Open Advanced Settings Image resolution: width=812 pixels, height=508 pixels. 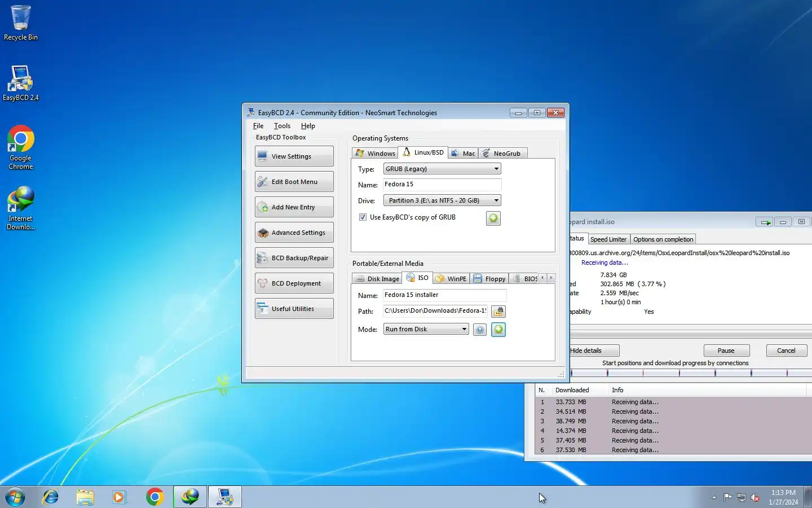point(294,233)
